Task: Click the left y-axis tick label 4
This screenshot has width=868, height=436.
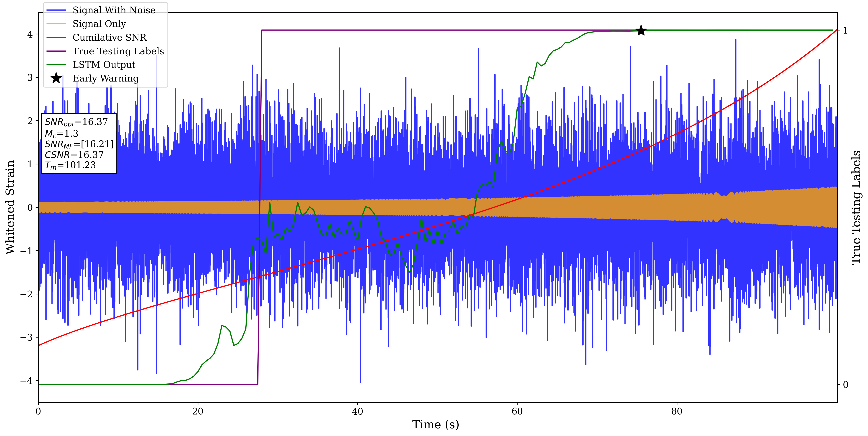Action: click(30, 34)
